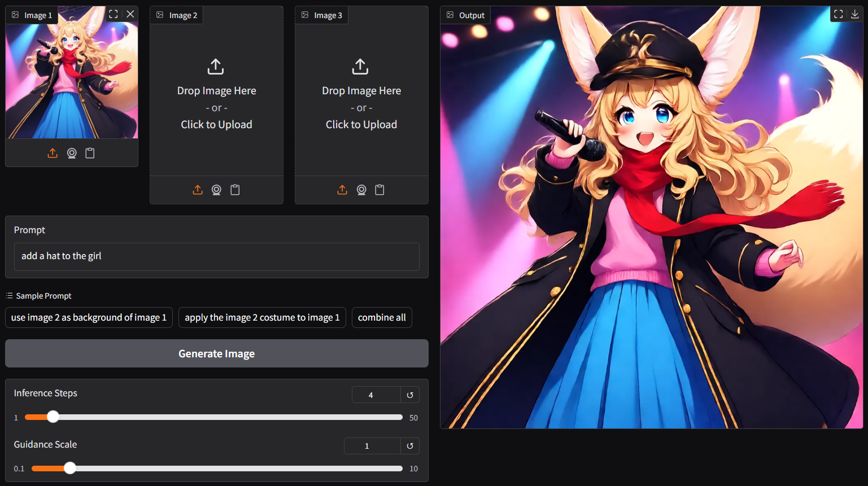Click the Inference Steps slider handle

(53, 417)
